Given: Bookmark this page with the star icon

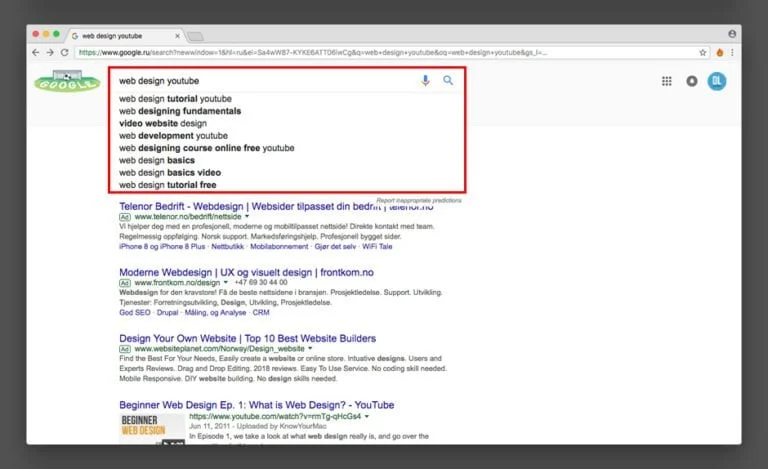Looking at the screenshot, I should coord(703,52).
